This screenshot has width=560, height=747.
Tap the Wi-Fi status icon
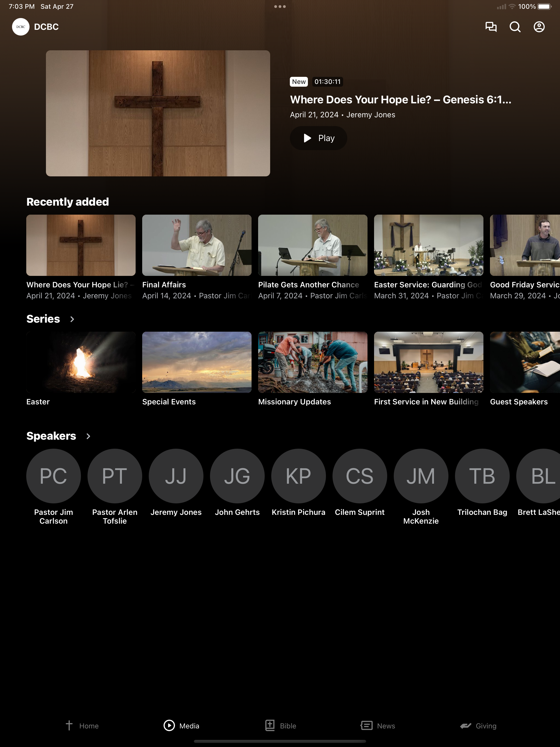tap(512, 6)
